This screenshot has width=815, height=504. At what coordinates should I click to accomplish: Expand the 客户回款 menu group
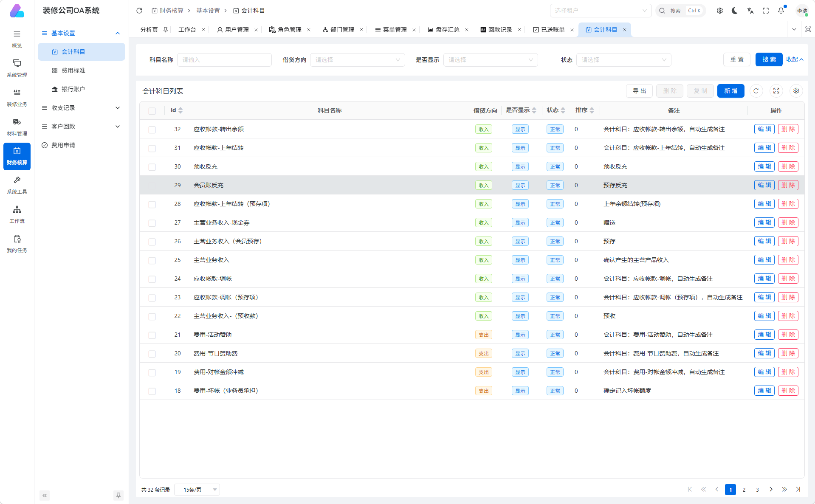click(81, 127)
